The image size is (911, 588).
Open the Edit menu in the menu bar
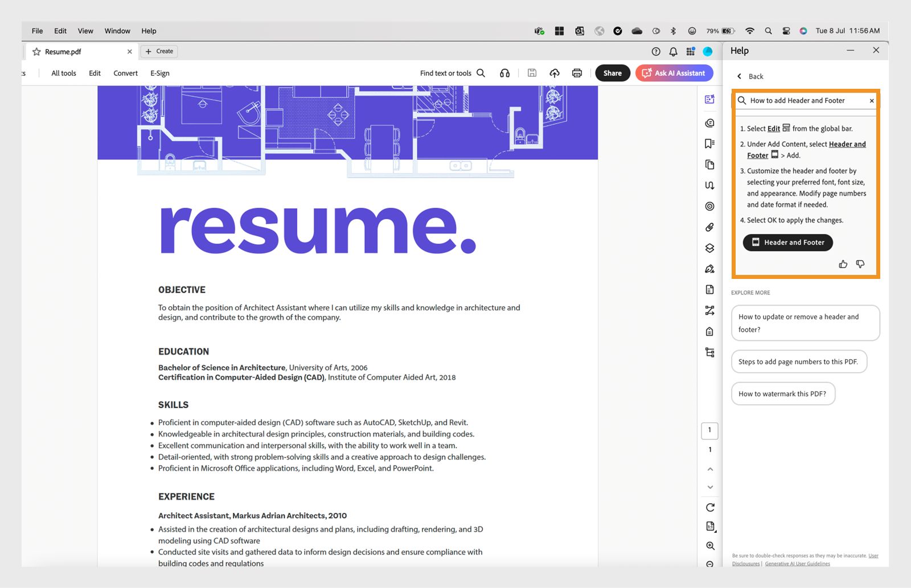coord(60,31)
